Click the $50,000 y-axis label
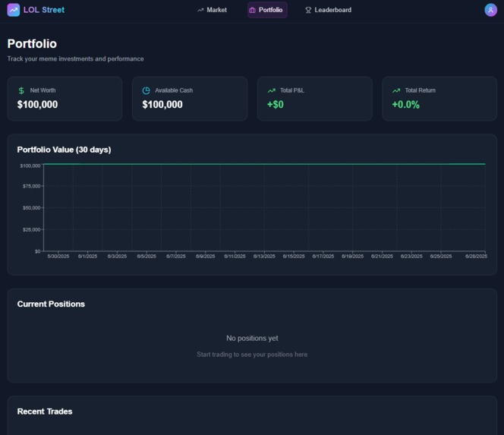The width and height of the screenshot is (504, 435). pos(32,208)
